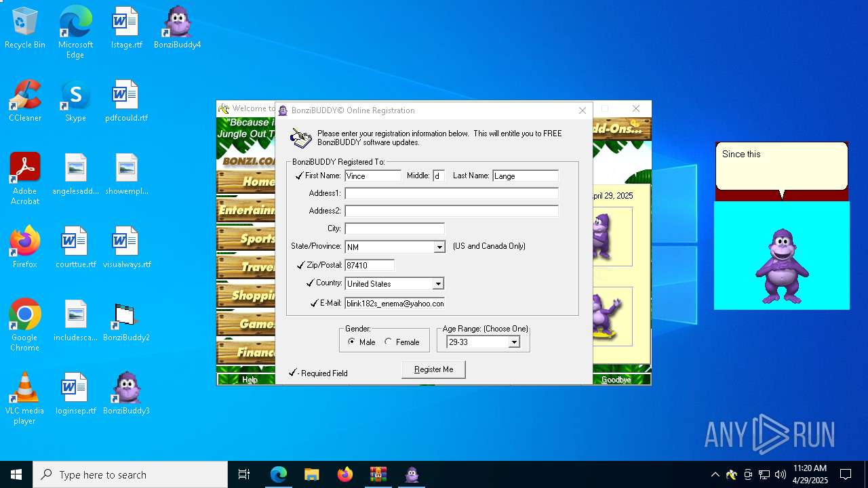868x488 pixels.
Task: Open loginsep.rtf document icon
Action: pos(75,394)
